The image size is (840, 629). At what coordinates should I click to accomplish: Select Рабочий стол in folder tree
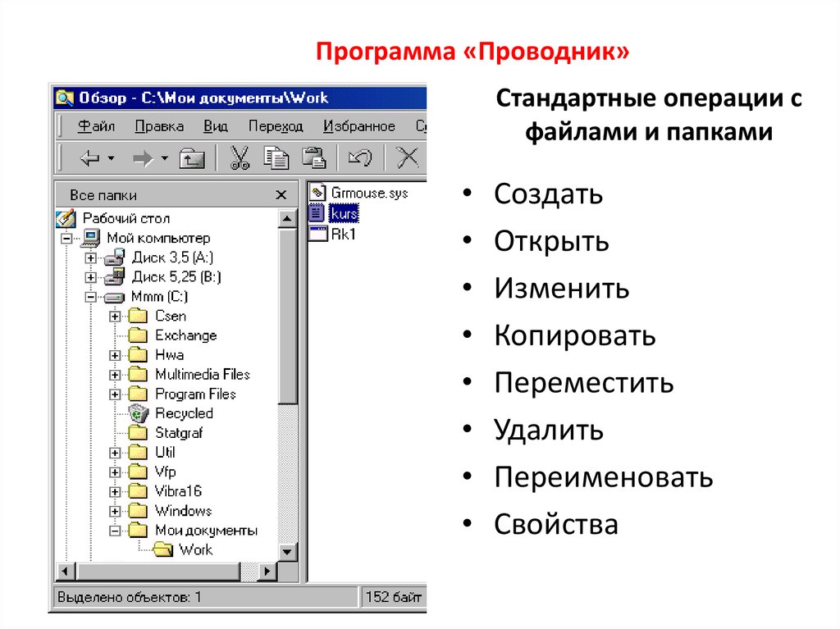click(x=126, y=219)
